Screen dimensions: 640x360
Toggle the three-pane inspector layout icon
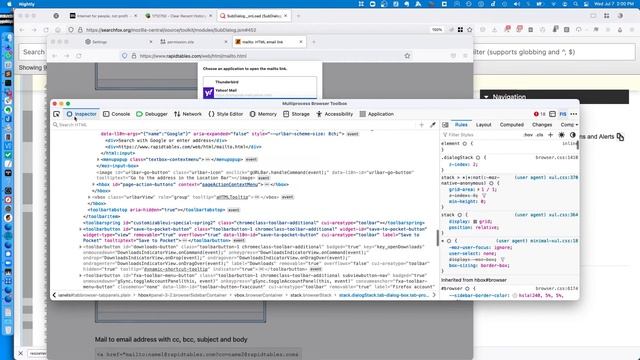pos(445,125)
